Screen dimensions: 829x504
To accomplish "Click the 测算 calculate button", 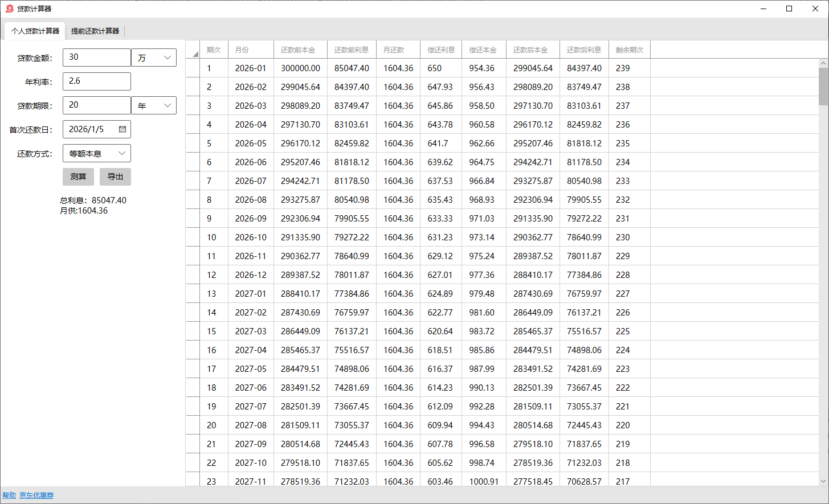I will click(78, 177).
